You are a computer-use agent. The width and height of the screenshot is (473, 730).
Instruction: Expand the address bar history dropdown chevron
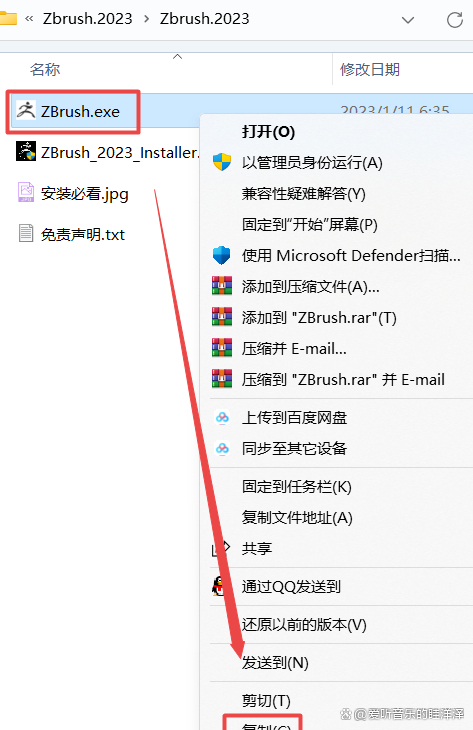coord(408,20)
